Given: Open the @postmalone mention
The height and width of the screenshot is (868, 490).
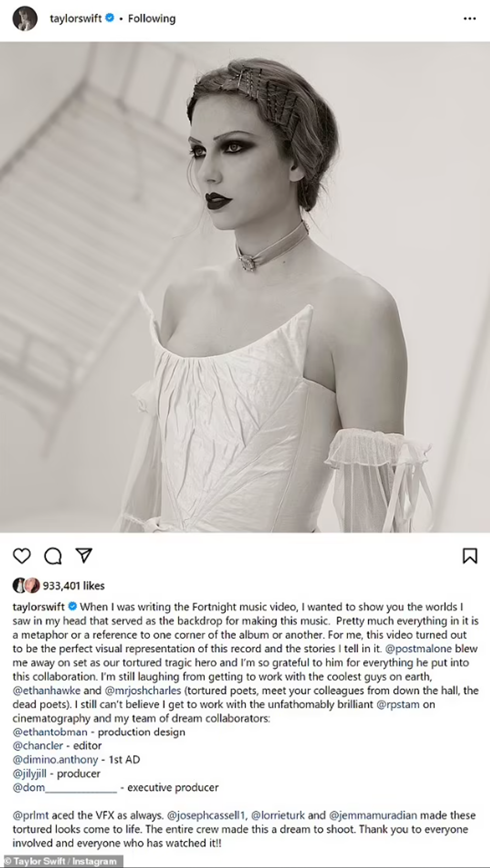Looking at the screenshot, I should (418, 649).
